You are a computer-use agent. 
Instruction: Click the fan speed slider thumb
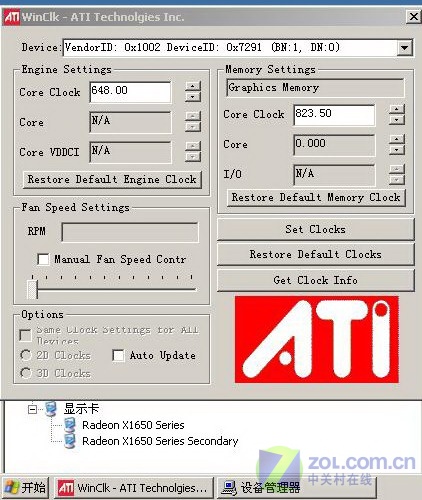[32, 289]
